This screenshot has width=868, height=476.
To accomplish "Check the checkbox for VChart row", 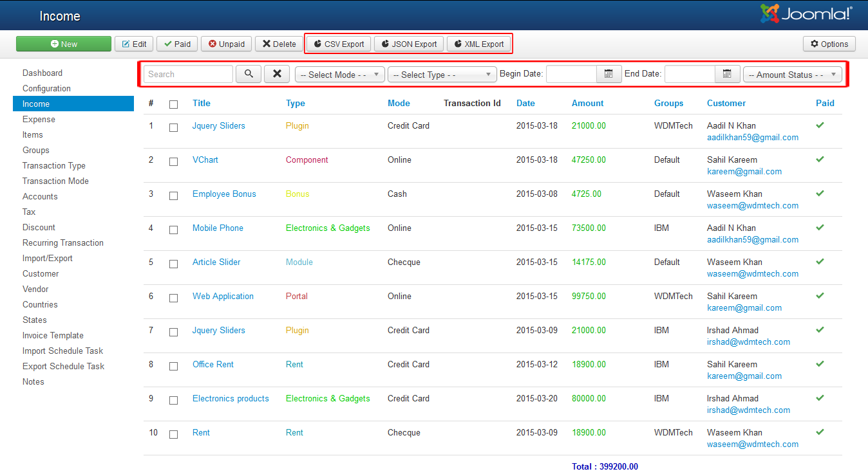I will coord(173,161).
